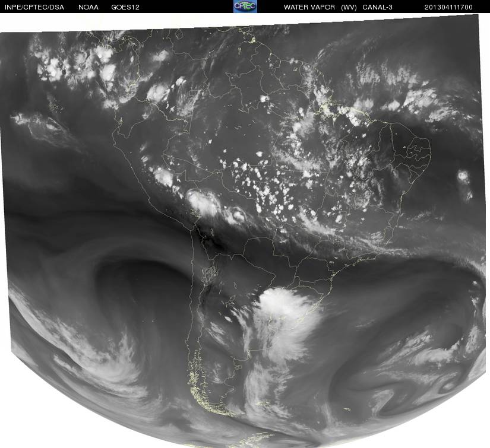The width and height of the screenshot is (490, 448).
Task: Click the GOES12 satellite label
Action: point(125,7)
